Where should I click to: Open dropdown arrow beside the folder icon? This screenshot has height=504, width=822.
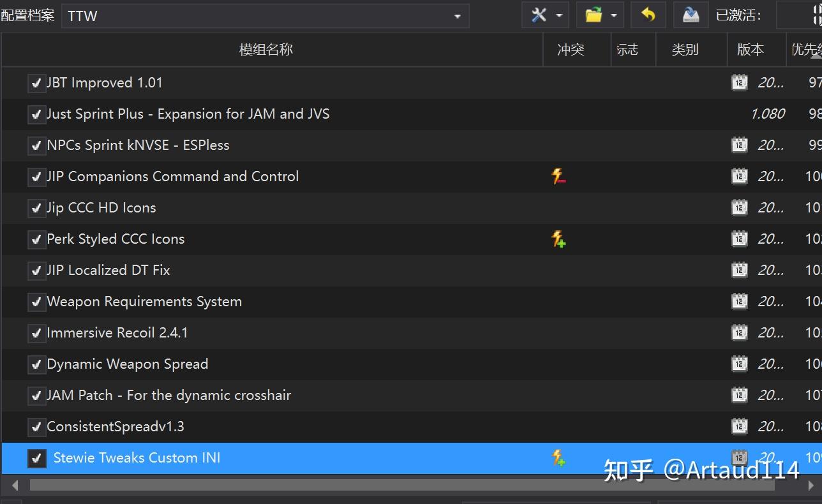point(614,14)
